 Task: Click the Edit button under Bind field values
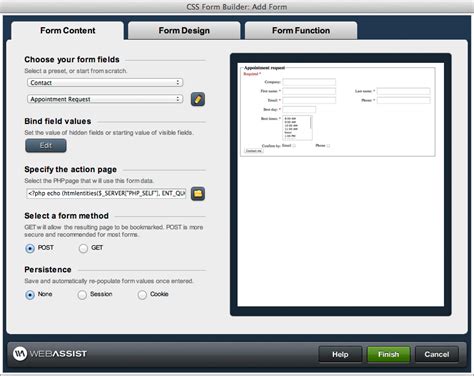(46, 146)
